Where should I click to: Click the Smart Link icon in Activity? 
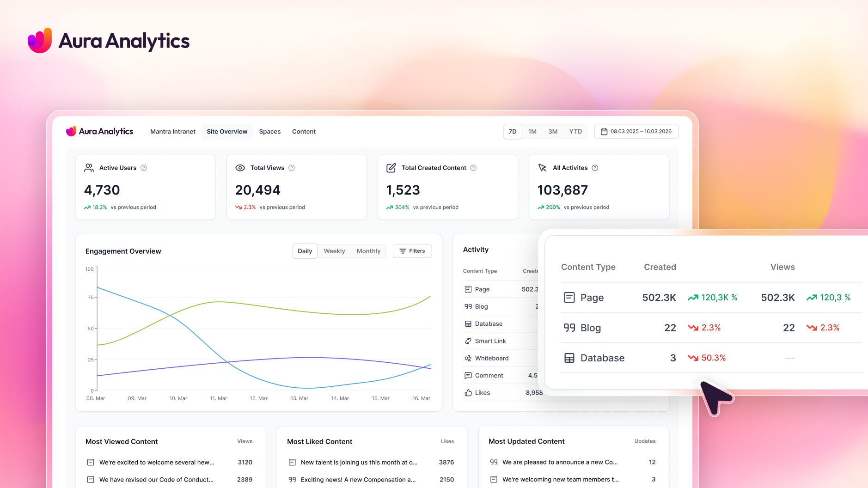tap(468, 341)
